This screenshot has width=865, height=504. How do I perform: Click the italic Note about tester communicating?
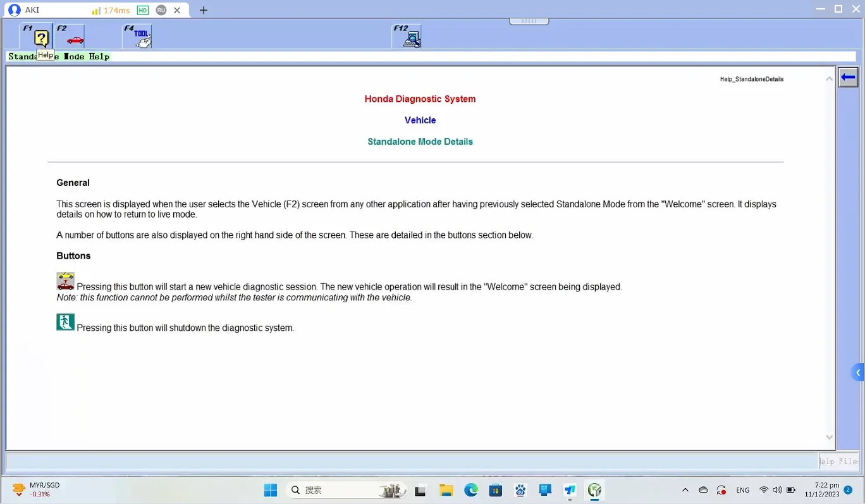click(x=234, y=297)
